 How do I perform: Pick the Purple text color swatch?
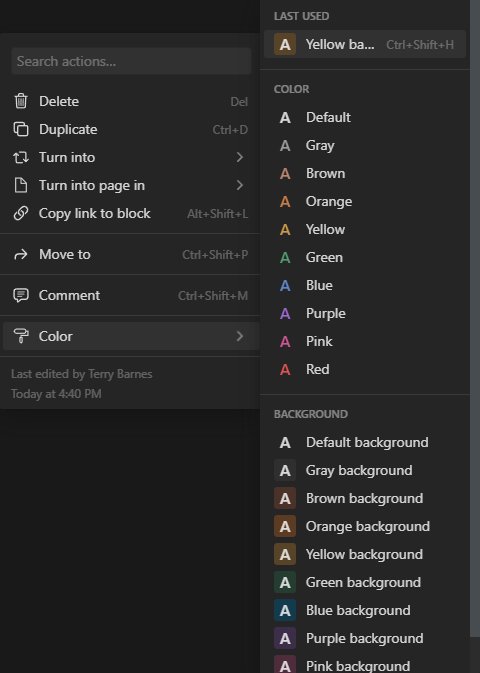pos(285,314)
